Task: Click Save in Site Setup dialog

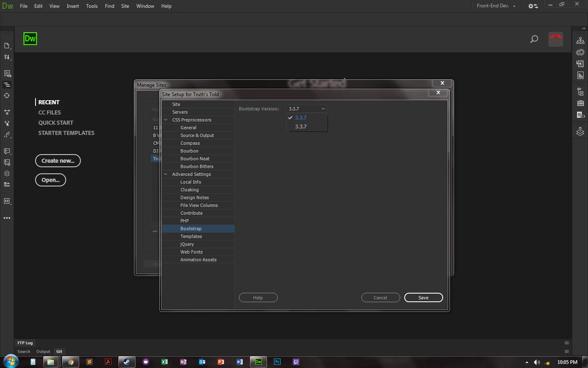Action: click(423, 298)
